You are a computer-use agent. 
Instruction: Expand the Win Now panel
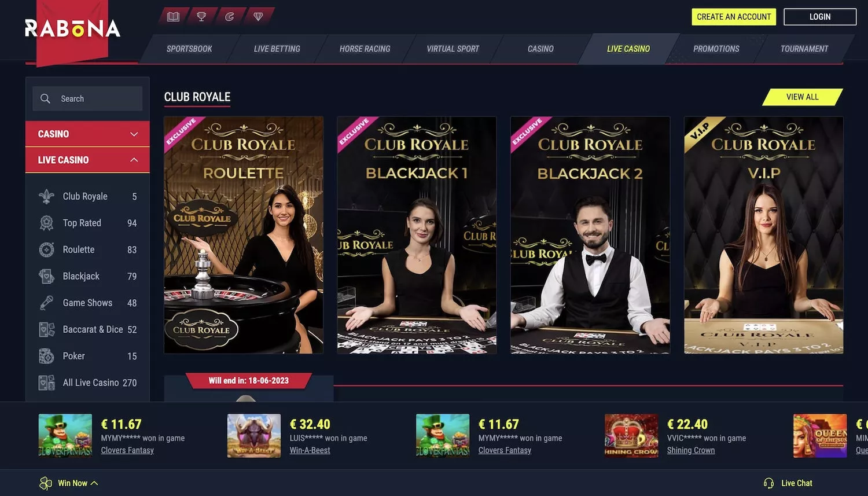[69, 483]
